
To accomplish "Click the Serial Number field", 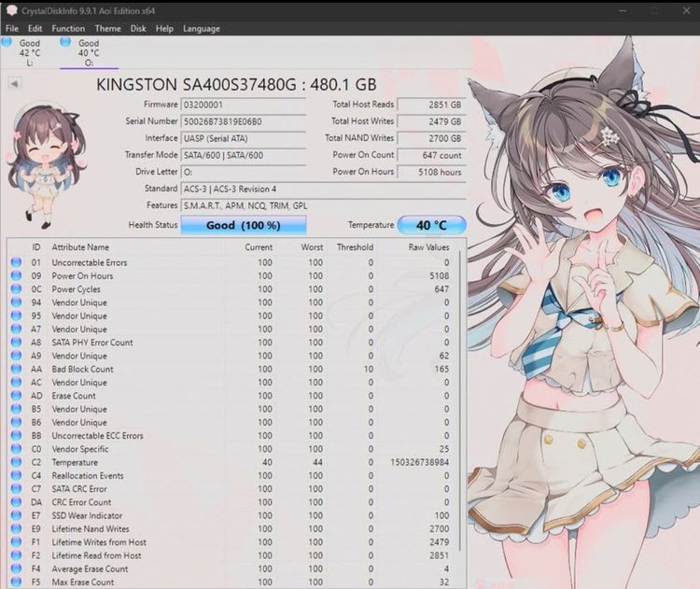I will coord(244,121).
